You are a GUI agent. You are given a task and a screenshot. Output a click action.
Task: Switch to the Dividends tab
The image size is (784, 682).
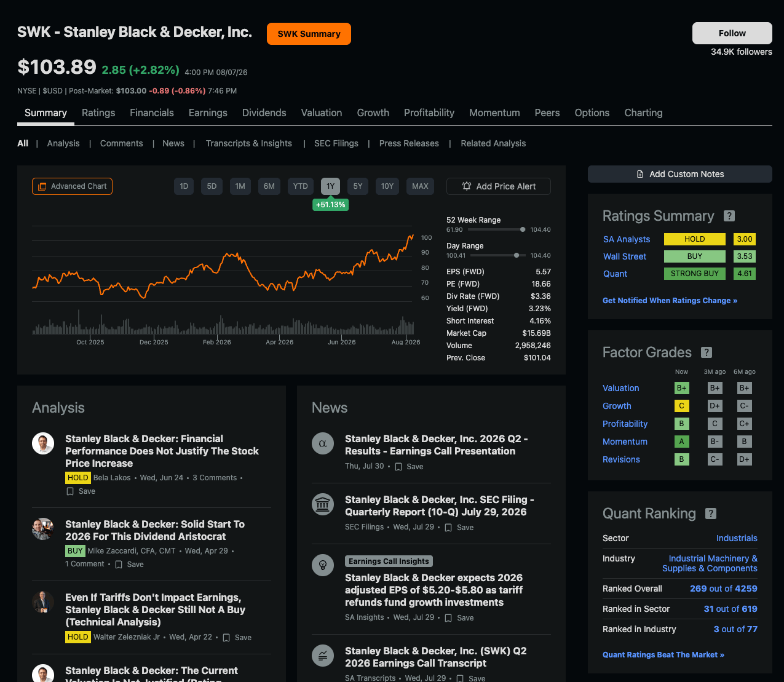[x=264, y=113]
